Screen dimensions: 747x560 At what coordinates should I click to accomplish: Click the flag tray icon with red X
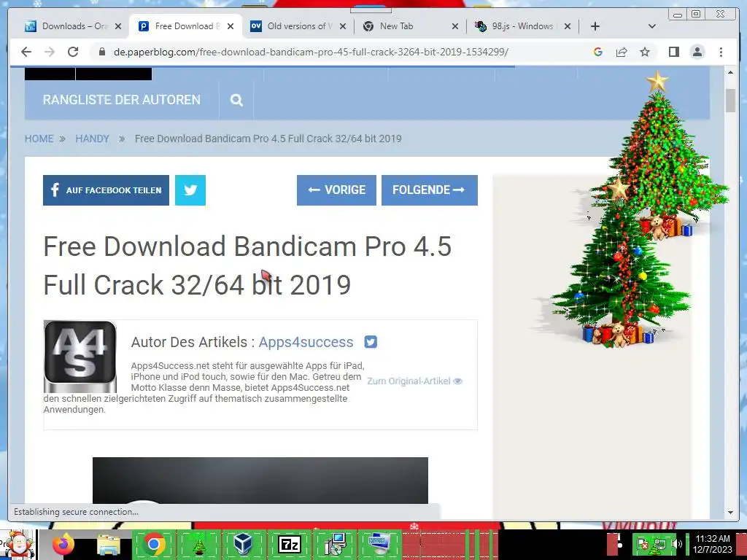[643, 544]
